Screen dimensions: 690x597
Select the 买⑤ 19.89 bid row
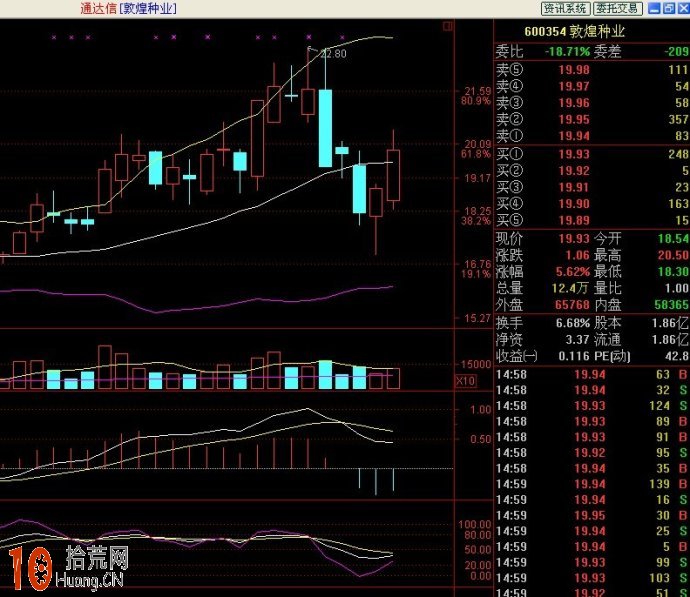592,220
